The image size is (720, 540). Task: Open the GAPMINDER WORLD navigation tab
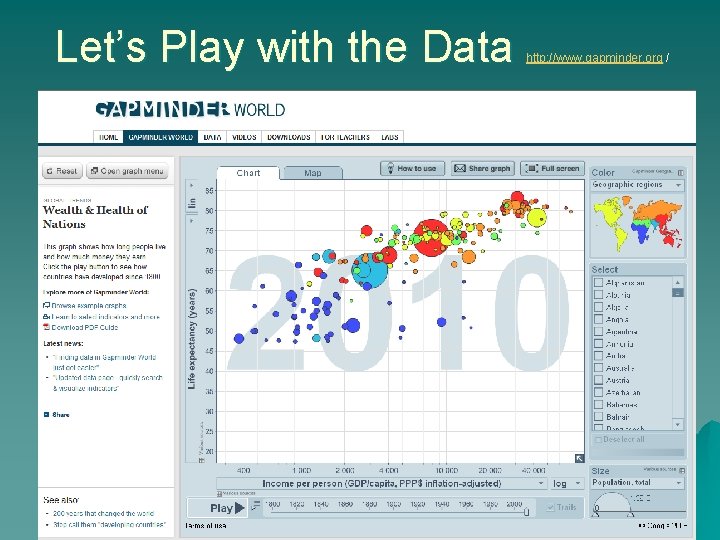(x=161, y=137)
